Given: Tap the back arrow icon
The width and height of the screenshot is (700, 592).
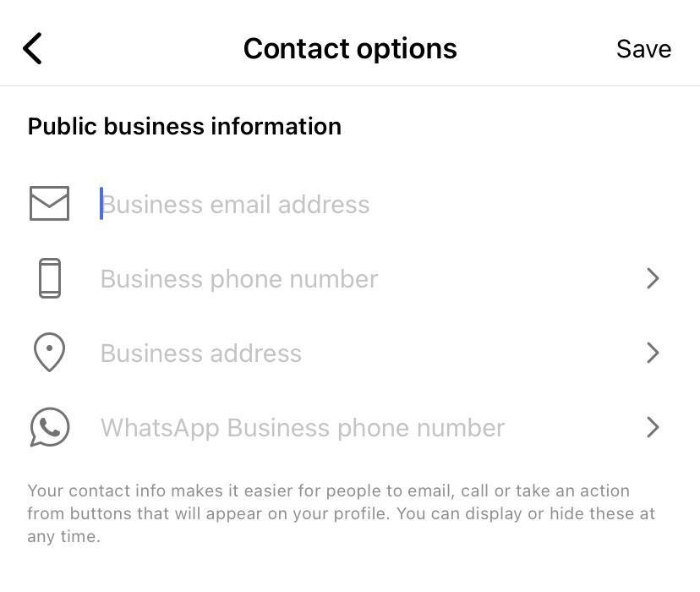Looking at the screenshot, I should click(x=32, y=49).
